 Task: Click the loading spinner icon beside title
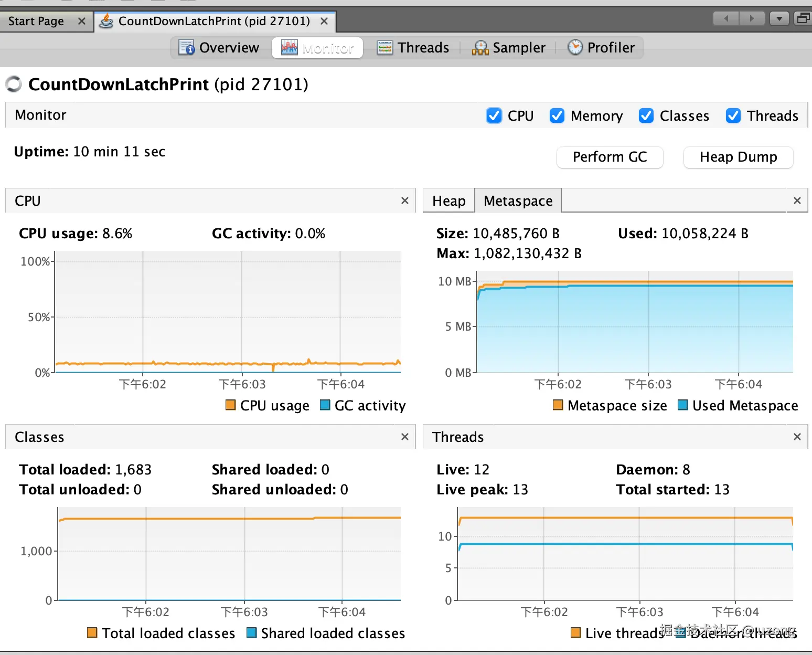[14, 84]
